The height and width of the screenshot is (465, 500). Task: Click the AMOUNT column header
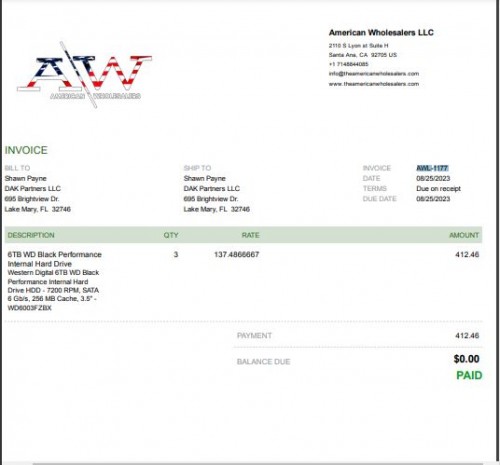464,235
